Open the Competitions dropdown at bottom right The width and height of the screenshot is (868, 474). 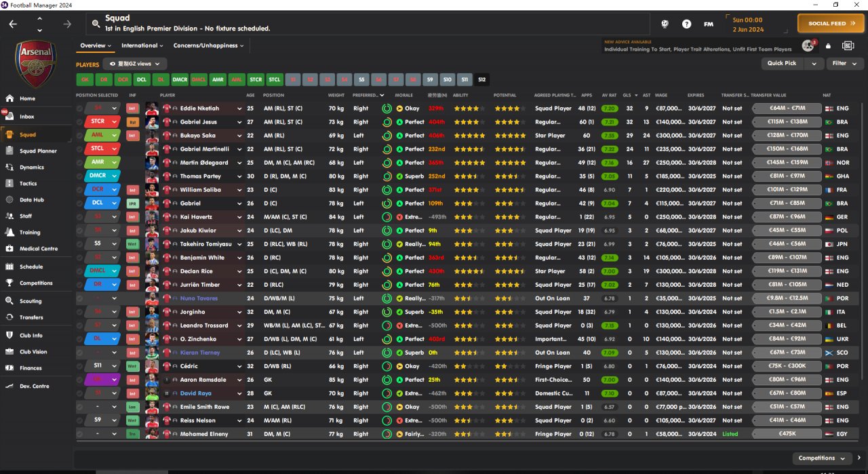pos(822,458)
